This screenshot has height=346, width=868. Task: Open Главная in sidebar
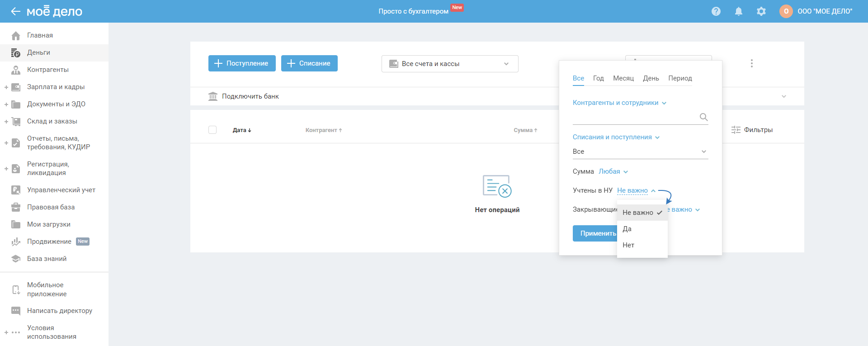click(x=40, y=35)
